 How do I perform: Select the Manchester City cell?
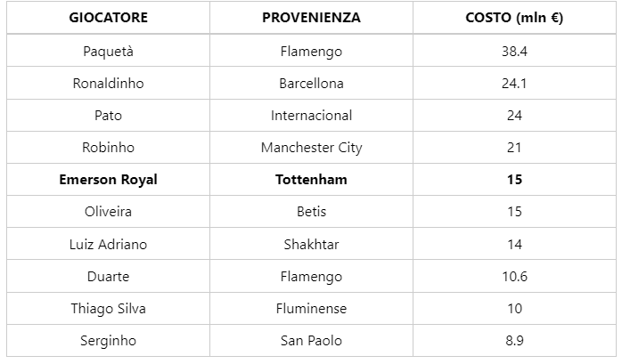point(311,147)
